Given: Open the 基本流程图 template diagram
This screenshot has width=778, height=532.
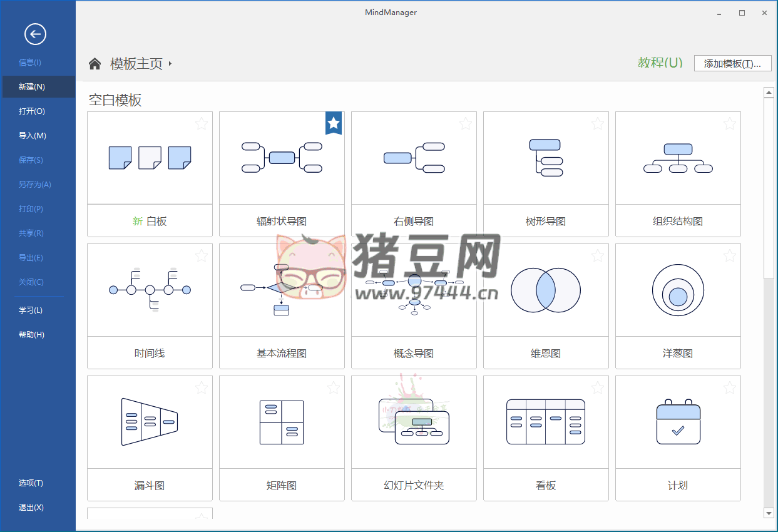Looking at the screenshot, I should click(x=282, y=290).
